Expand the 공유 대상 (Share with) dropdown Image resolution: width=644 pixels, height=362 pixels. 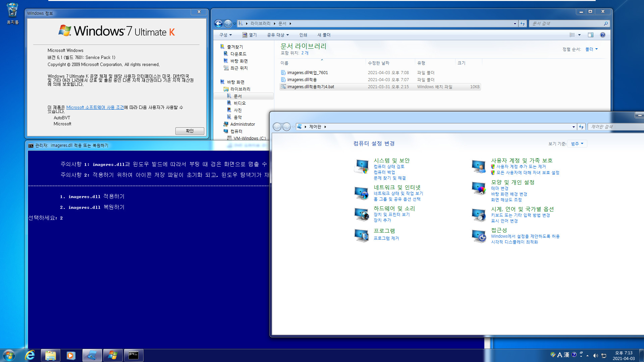pos(278,35)
